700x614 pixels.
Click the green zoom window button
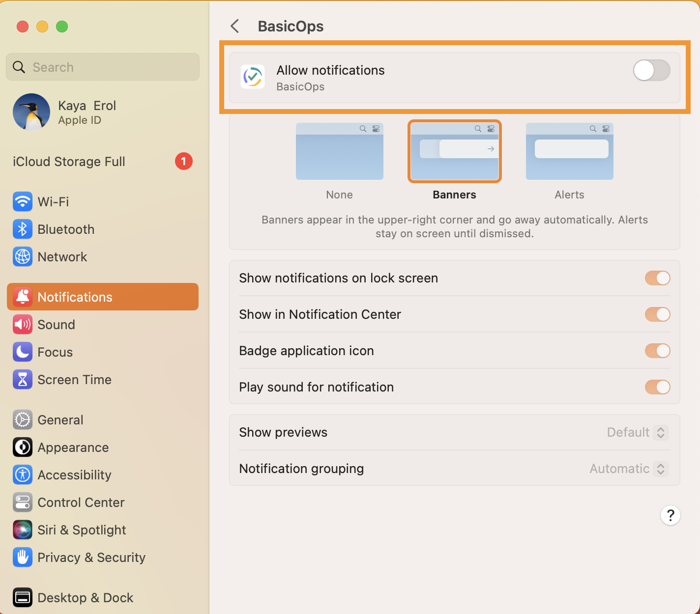62,27
